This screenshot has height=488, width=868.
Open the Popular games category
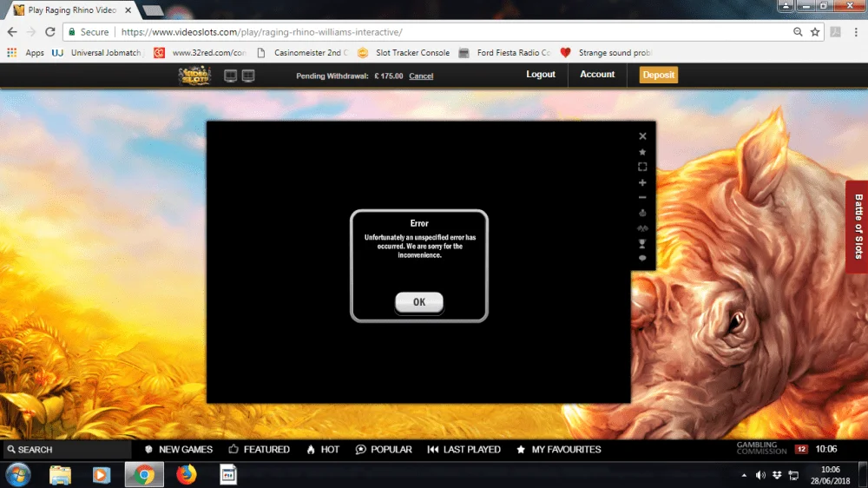click(x=384, y=449)
